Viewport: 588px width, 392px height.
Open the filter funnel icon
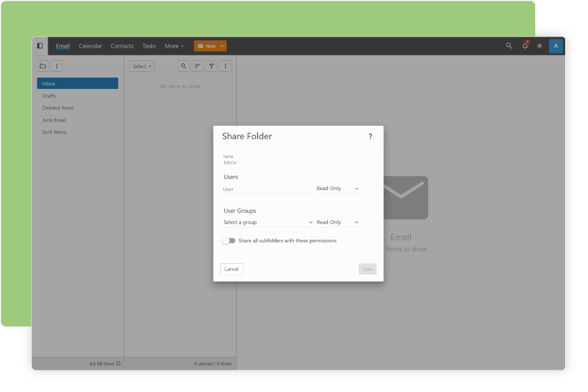point(212,66)
